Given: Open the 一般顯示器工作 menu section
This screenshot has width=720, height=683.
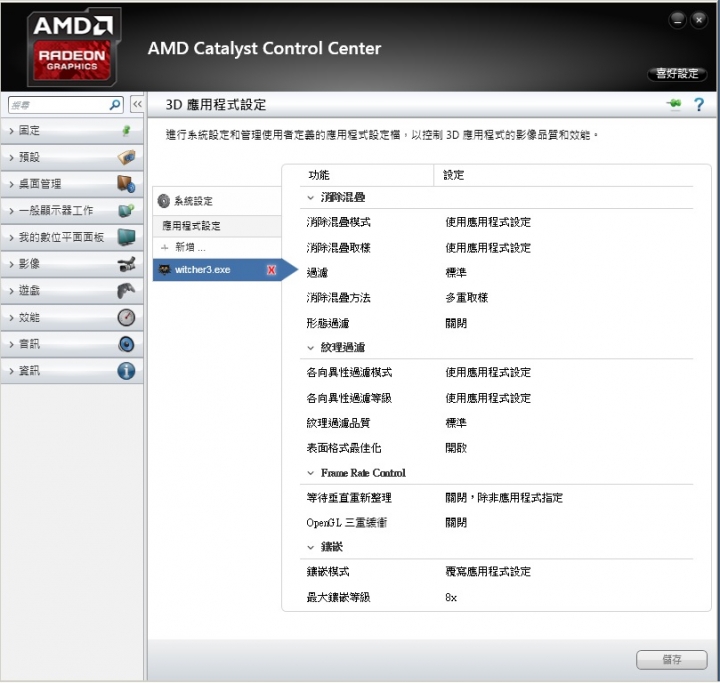Looking at the screenshot, I should 72,210.
